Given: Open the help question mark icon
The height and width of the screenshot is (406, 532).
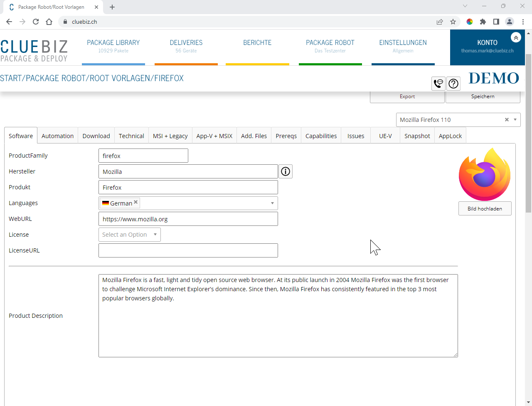Looking at the screenshot, I should [x=453, y=84].
